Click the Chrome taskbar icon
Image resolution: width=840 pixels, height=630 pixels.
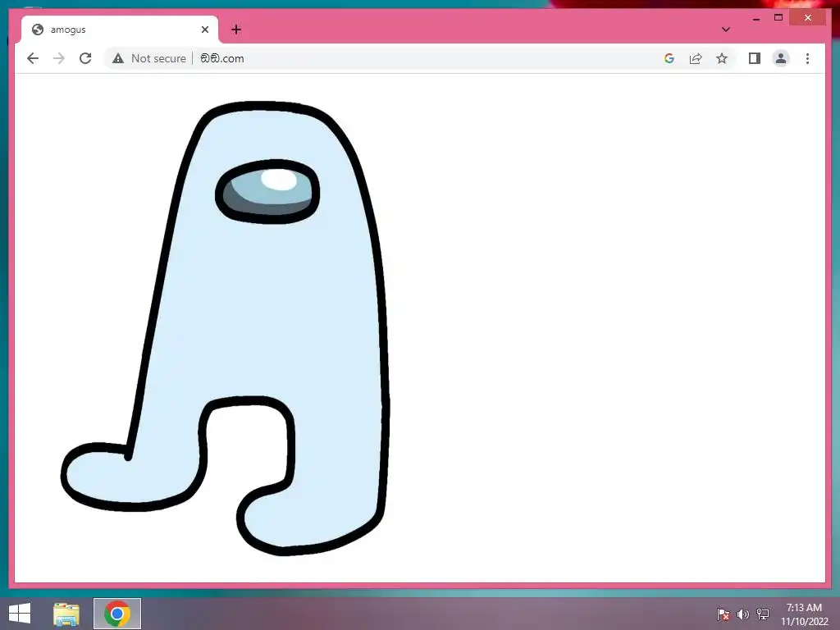point(116,614)
